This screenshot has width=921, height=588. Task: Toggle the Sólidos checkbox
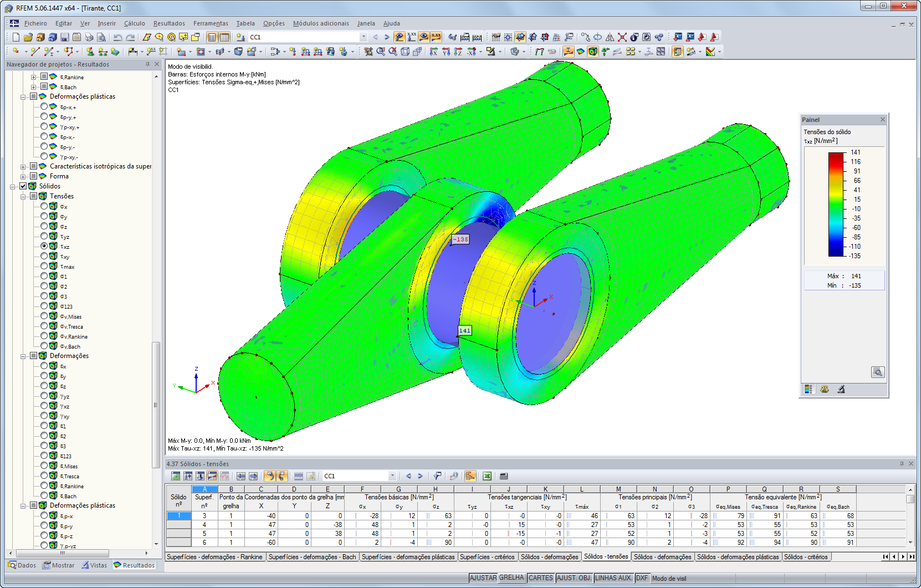pos(23,186)
